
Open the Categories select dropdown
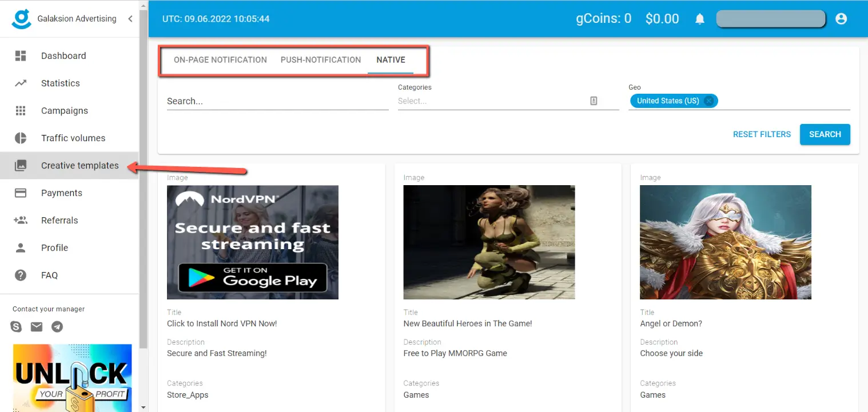pos(492,101)
